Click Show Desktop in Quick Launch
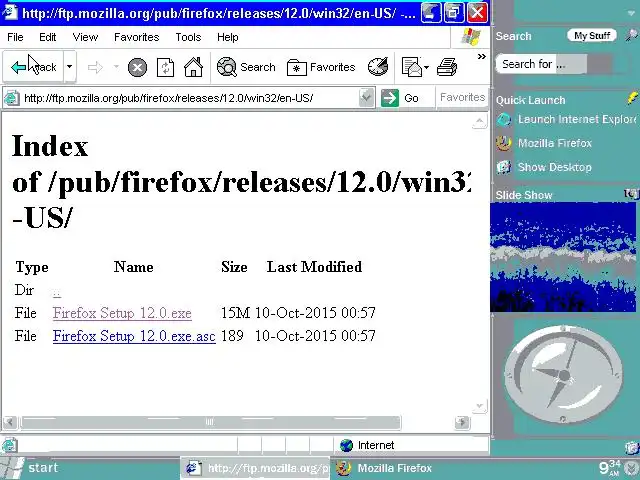This screenshot has height=480, width=640. [x=544, y=167]
